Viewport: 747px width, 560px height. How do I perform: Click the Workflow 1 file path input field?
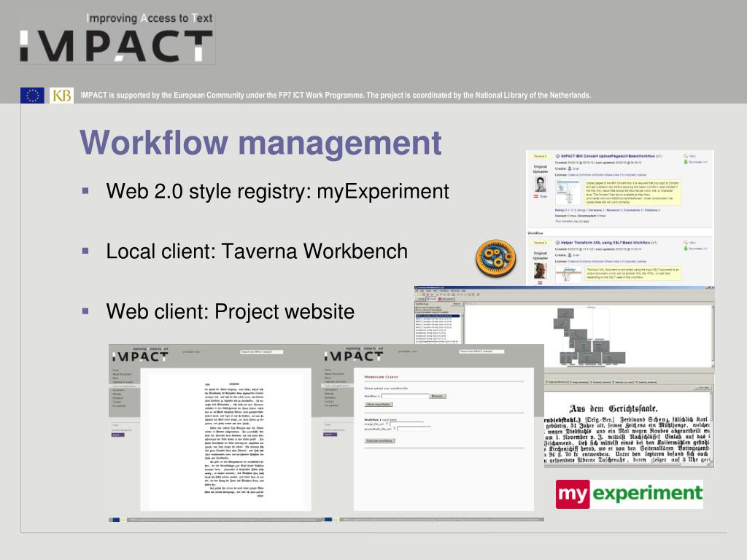[405, 396]
